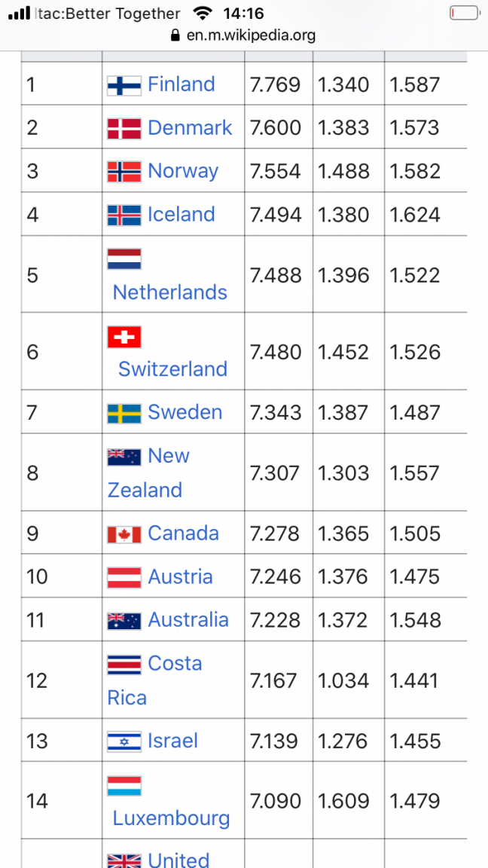The image size is (488, 868).
Task: Tap the padlock icon in address bar
Action: 176,35
